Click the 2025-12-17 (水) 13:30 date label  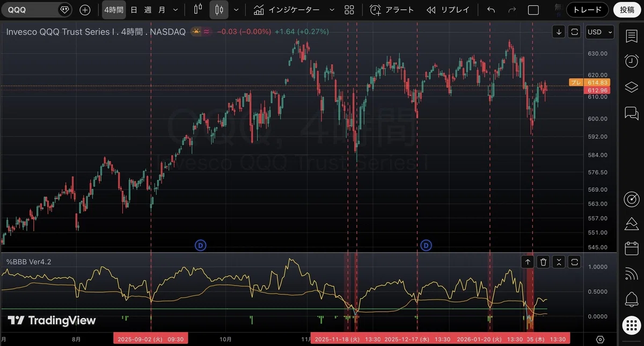point(418,340)
